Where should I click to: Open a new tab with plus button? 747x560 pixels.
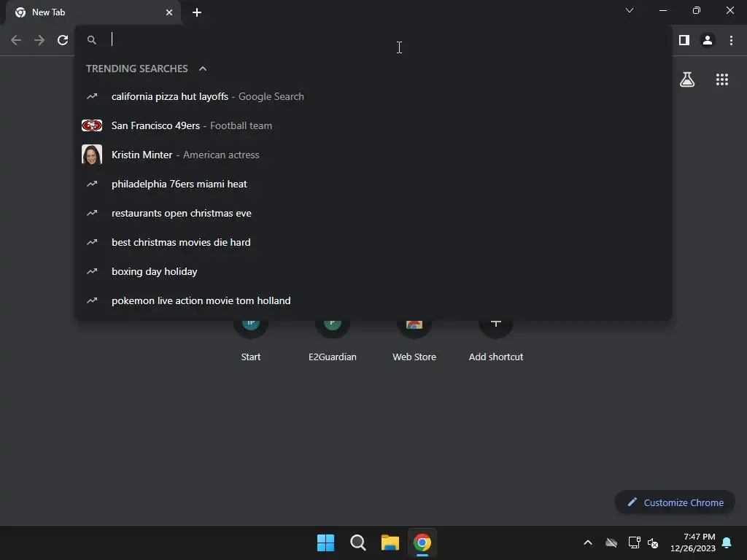[x=197, y=12]
